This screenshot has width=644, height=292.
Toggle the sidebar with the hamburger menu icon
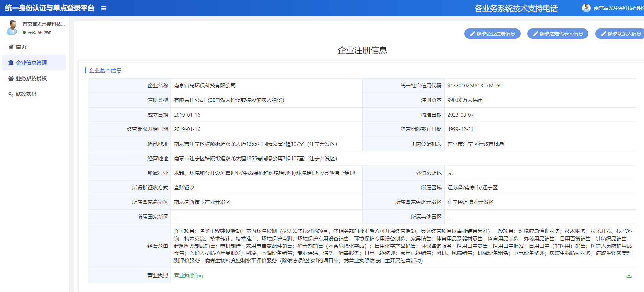[104, 8]
